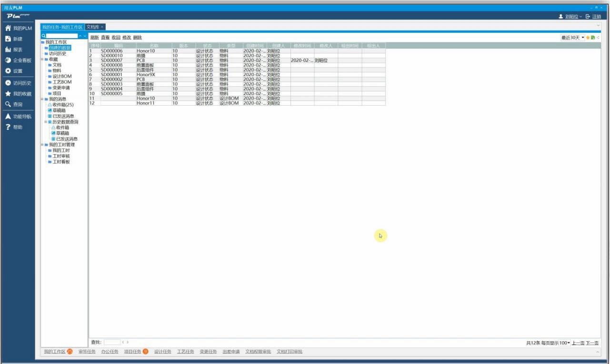The height and width of the screenshot is (364, 610).
Task: Open the 最近30天 date range dropdown
Action: tap(573, 38)
